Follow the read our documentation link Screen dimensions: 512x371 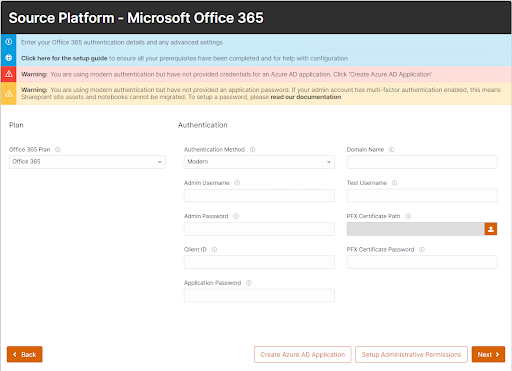point(306,97)
